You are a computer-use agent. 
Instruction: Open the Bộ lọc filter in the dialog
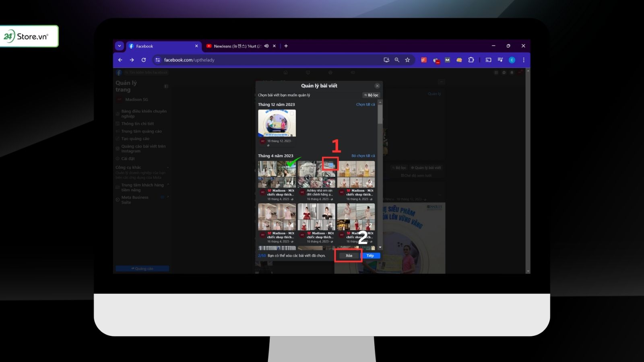tap(371, 95)
